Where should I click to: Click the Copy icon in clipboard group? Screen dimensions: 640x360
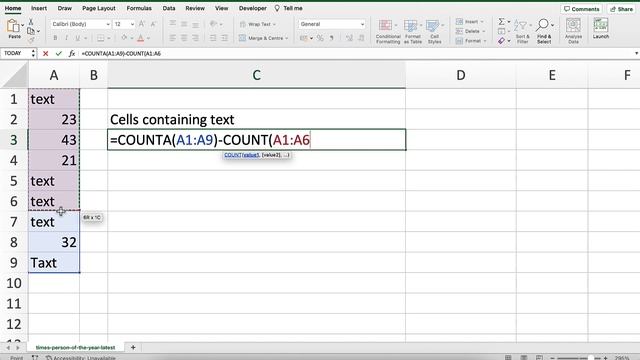31,31
